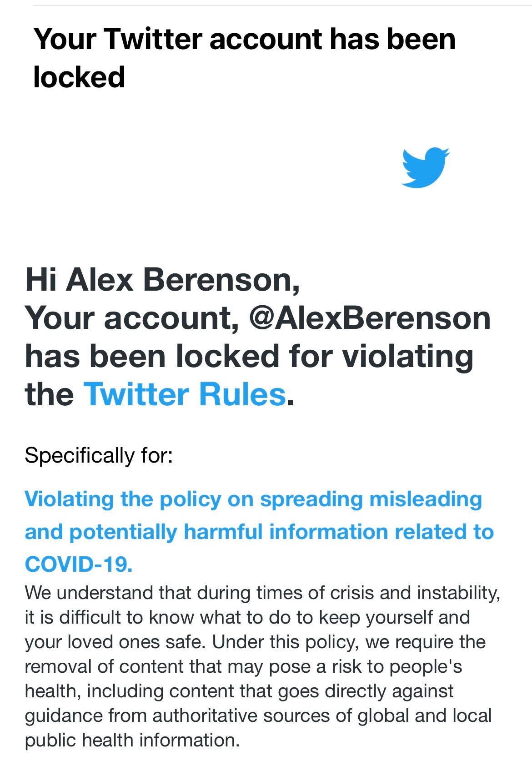The image size is (532, 761).
Task: Click the line starting "health, including content"
Action: 239,691
